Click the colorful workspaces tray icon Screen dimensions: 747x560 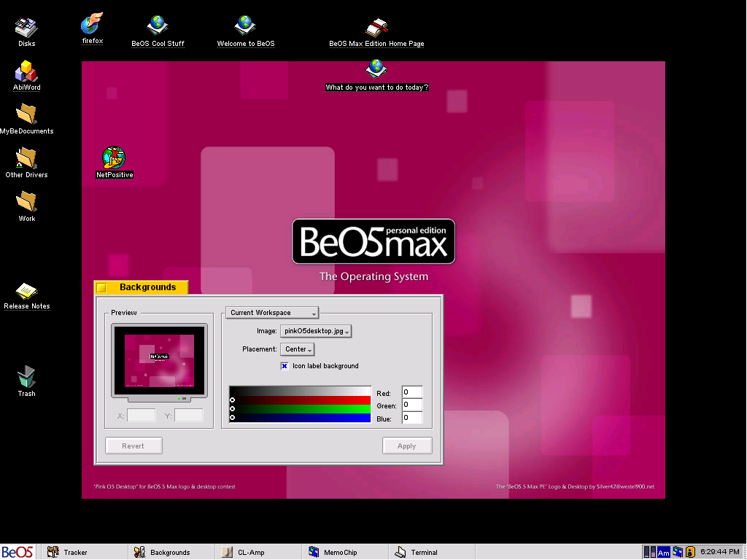(x=678, y=553)
